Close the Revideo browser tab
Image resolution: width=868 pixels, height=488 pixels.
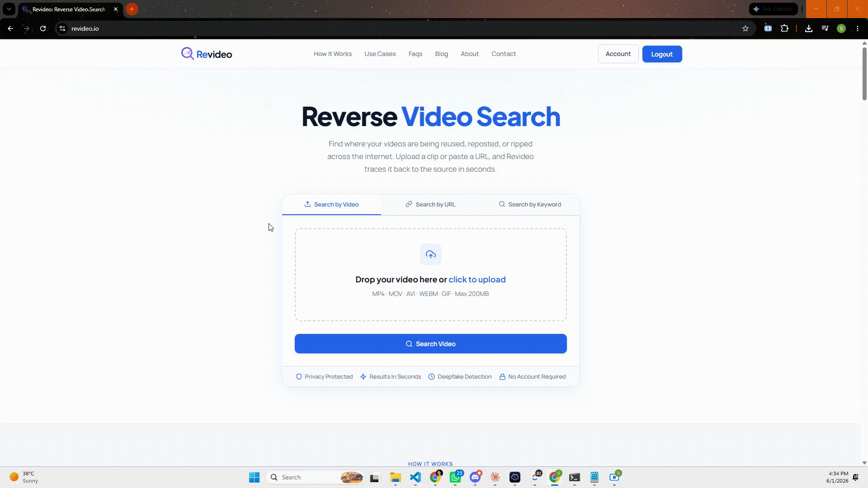[x=116, y=9]
